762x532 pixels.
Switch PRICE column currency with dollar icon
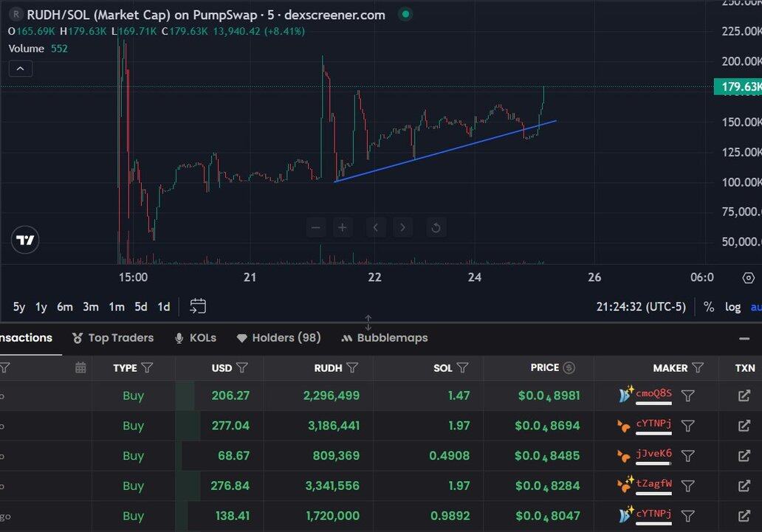[569, 367]
